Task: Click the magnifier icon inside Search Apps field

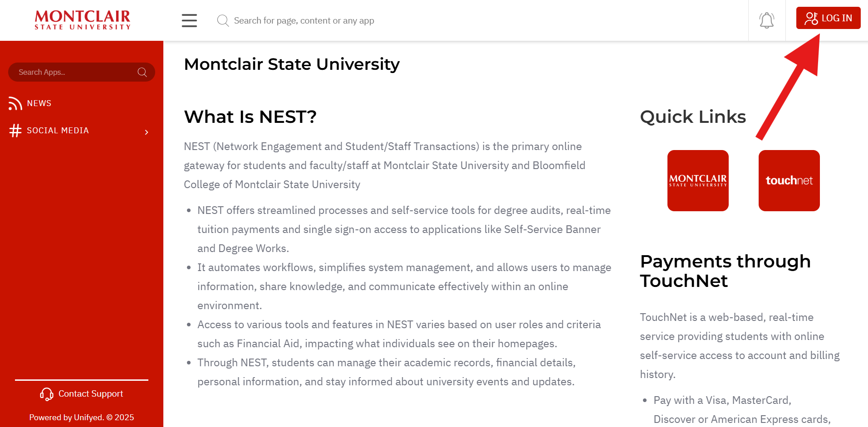Action: [142, 72]
